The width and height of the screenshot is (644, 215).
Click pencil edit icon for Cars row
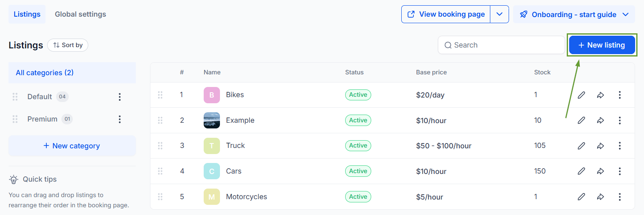581,171
